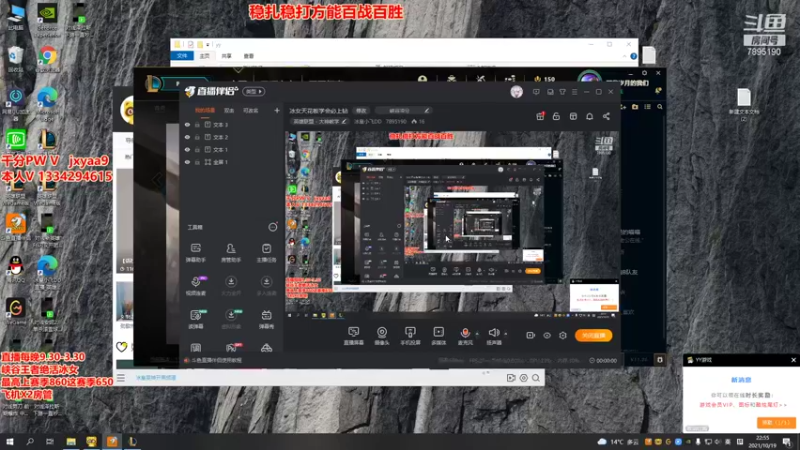Select the second scenes tab in left panel
Viewport: 800px width, 450px height.
(x=229, y=110)
